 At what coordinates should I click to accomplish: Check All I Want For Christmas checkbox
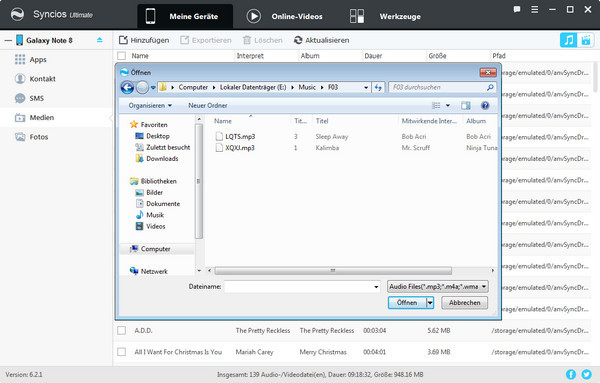tap(122, 352)
